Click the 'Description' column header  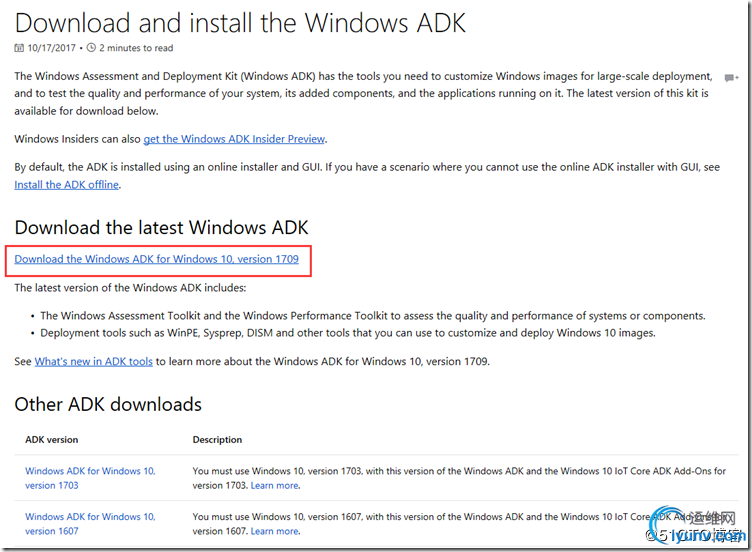tap(217, 440)
